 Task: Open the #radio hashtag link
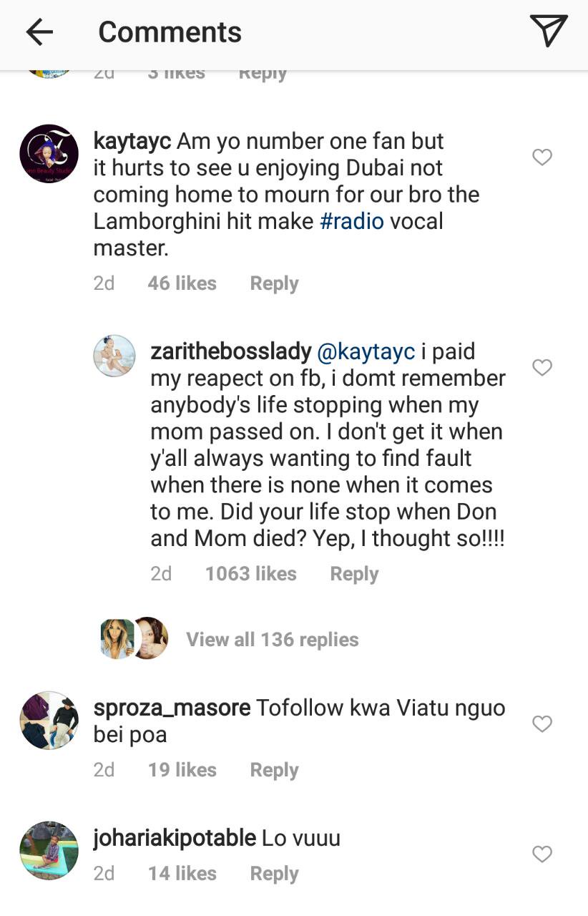tap(351, 221)
